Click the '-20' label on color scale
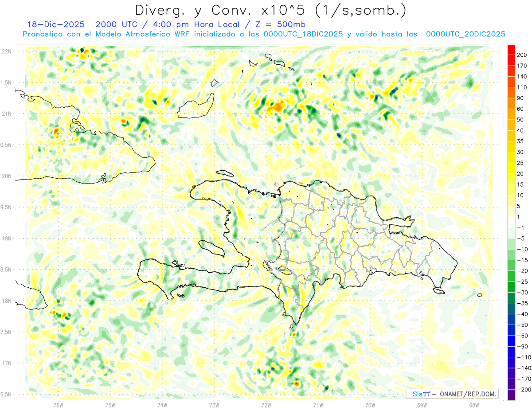Screen dimensions: 532x411 522,271
